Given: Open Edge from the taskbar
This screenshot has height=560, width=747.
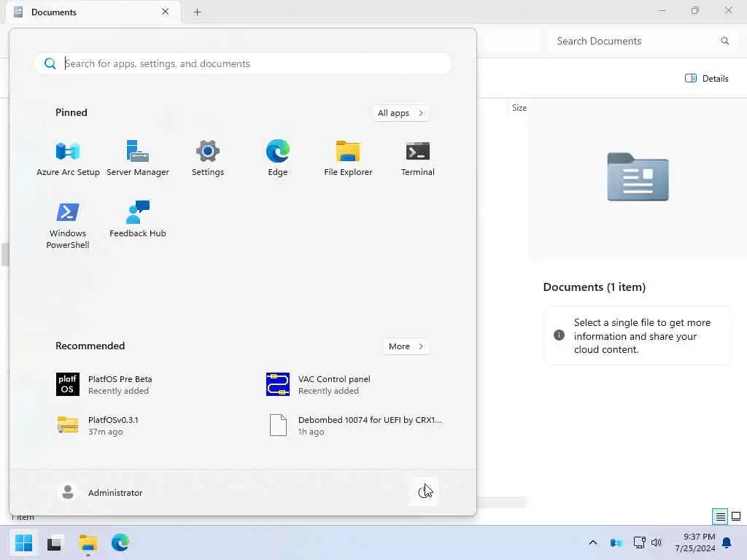Looking at the screenshot, I should tap(120, 542).
